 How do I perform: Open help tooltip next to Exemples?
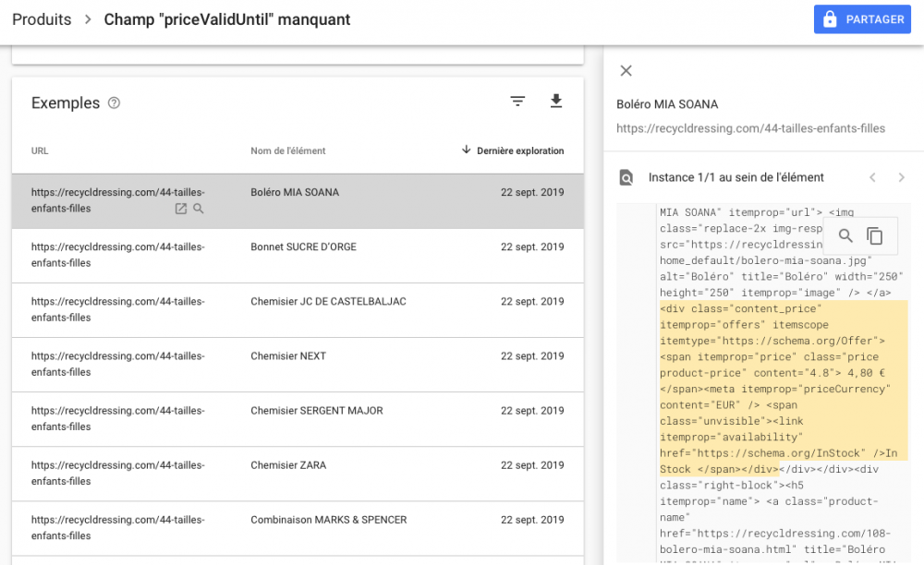(114, 103)
